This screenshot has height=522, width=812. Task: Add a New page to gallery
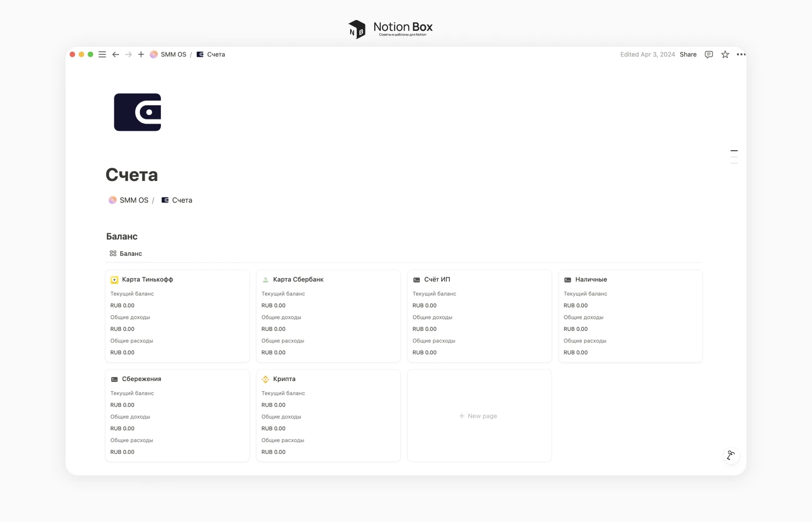point(479,416)
